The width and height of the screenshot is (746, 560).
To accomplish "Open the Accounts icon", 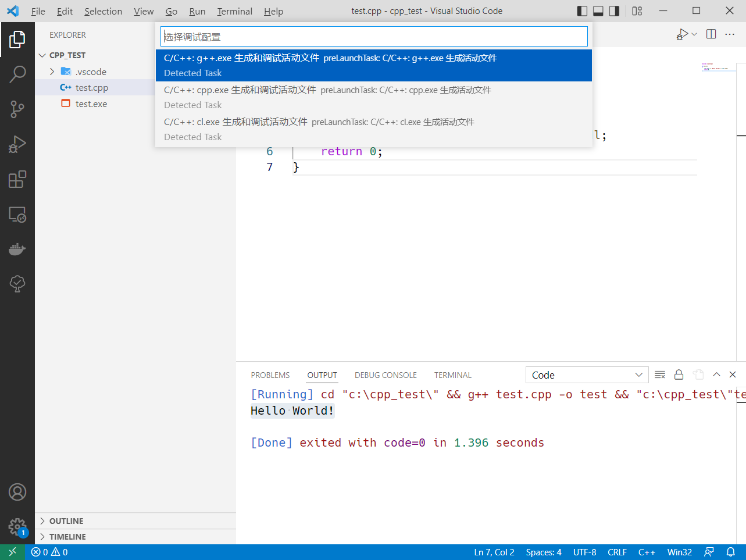I will (17, 492).
